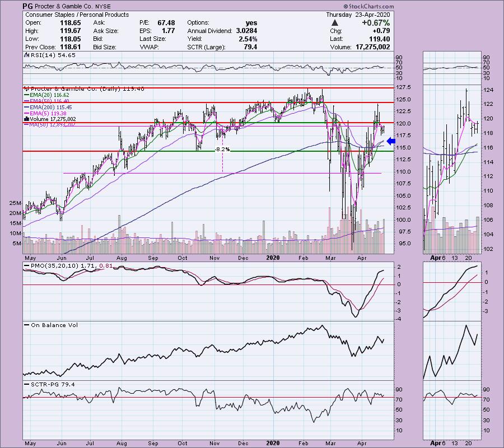Select the PG Procter & Gamble Co. NYSE title
This screenshot has height=448, width=504.
coord(67,6)
